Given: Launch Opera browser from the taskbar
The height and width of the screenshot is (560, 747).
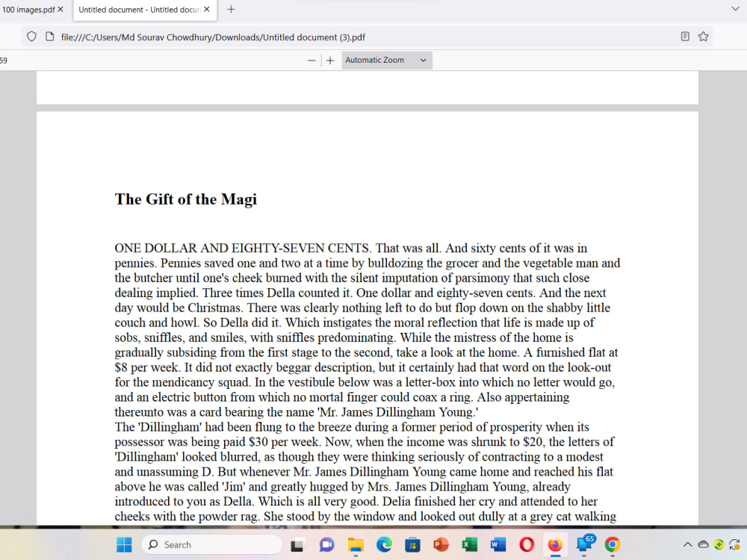Looking at the screenshot, I should tap(527, 544).
